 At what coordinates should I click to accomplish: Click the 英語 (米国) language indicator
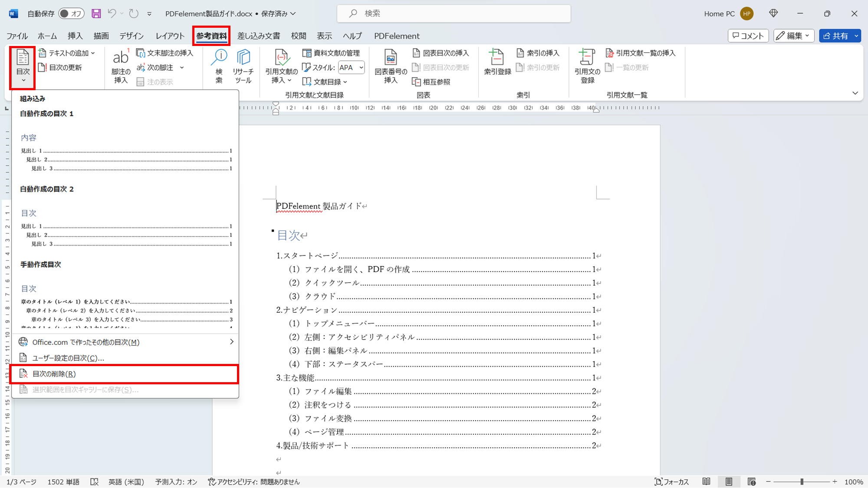[x=126, y=481]
